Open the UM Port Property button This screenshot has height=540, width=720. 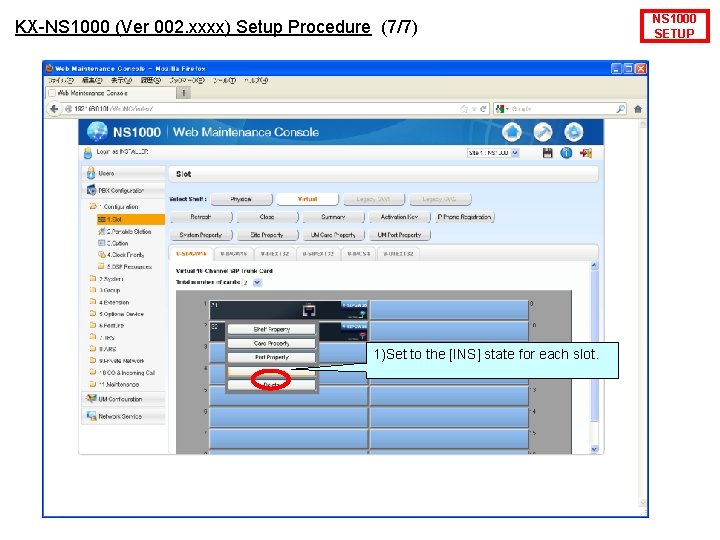click(399, 235)
